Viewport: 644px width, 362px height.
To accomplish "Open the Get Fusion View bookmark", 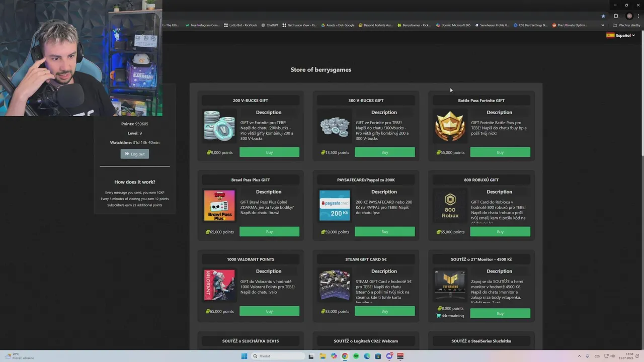I will click(299, 25).
